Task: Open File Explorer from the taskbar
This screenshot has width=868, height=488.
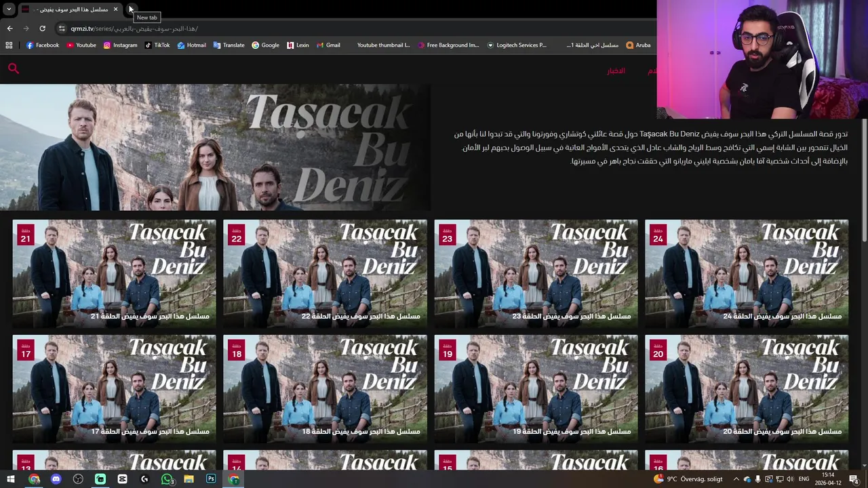Action: pos(189,479)
